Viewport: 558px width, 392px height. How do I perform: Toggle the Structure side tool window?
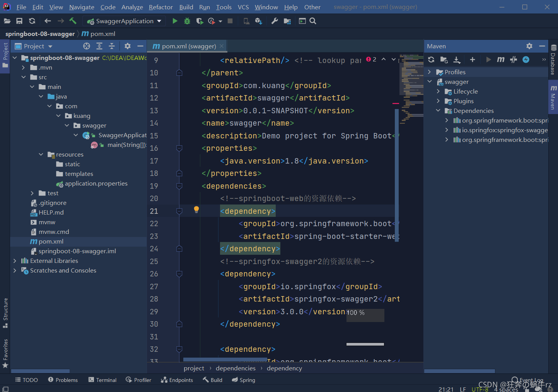coord(5,313)
